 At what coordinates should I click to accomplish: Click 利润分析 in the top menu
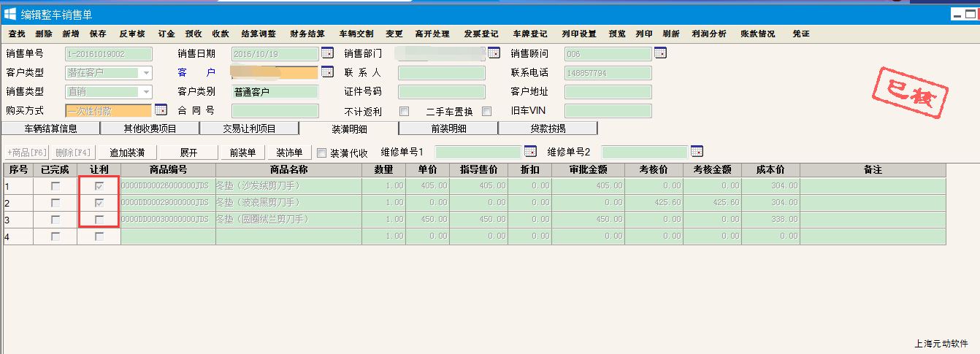[x=708, y=34]
